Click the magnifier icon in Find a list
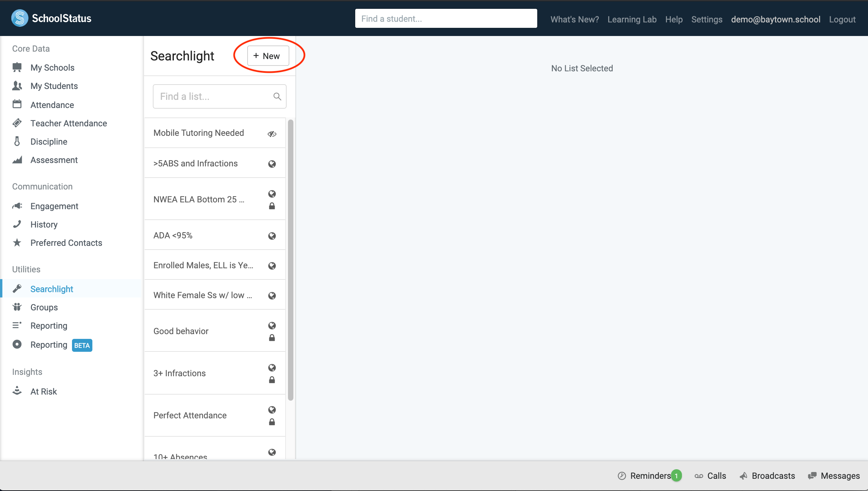Image resolution: width=868 pixels, height=491 pixels. [x=277, y=96]
